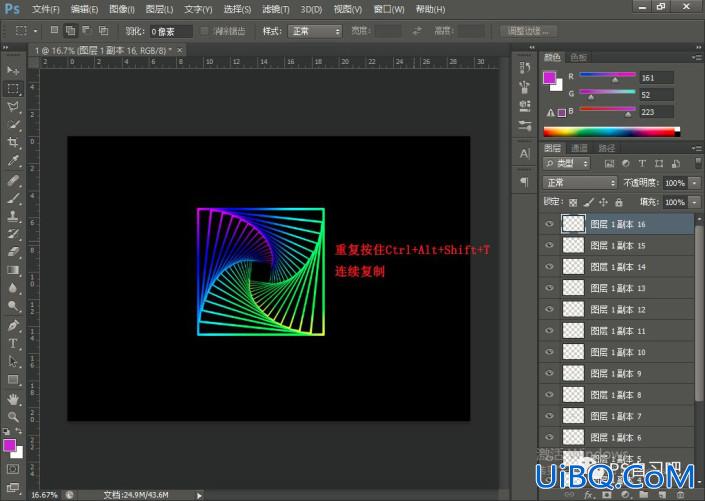Open the 滤镜(T) menu
The image size is (705, 501).
coord(276,9)
